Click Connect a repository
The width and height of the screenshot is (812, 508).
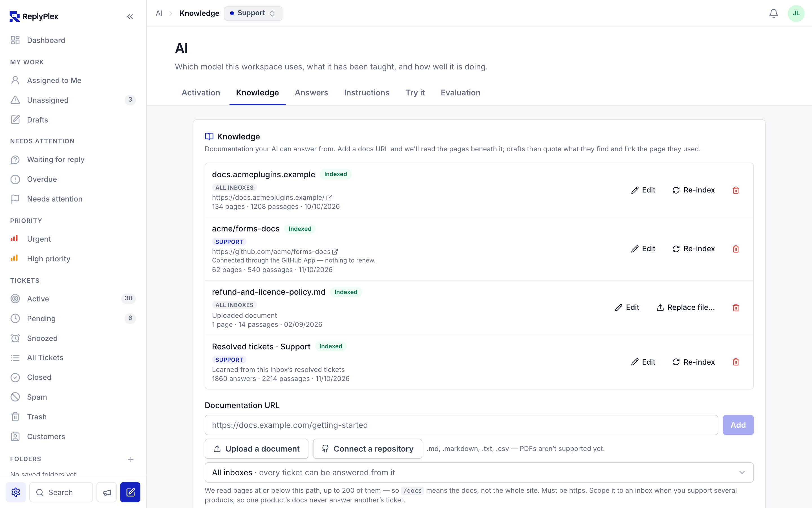point(367,449)
